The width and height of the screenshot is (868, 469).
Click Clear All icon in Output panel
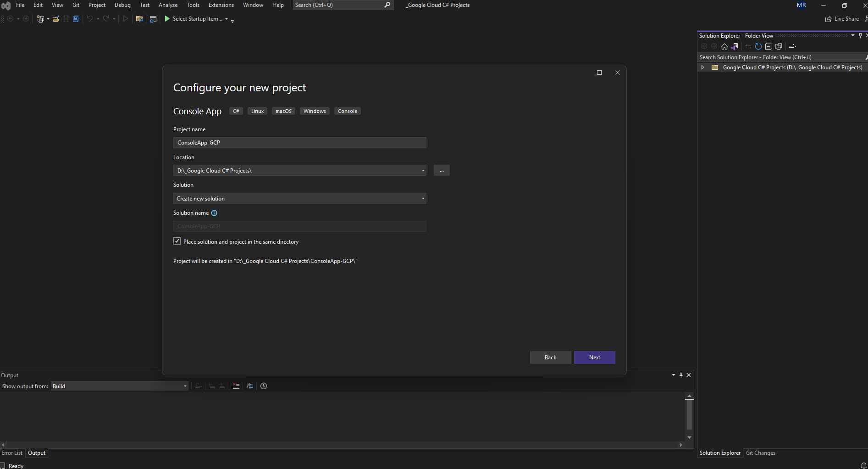[236, 386]
